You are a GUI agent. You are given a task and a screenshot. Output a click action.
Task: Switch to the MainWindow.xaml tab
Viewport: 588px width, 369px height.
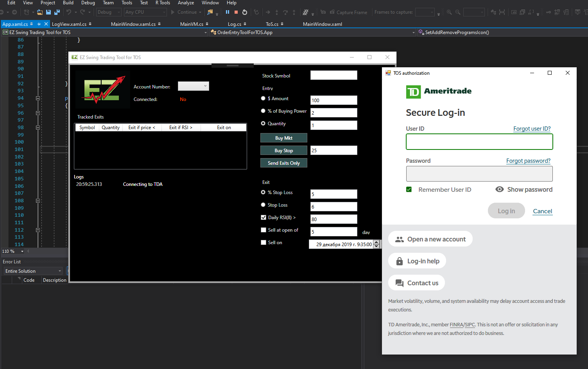pos(323,24)
